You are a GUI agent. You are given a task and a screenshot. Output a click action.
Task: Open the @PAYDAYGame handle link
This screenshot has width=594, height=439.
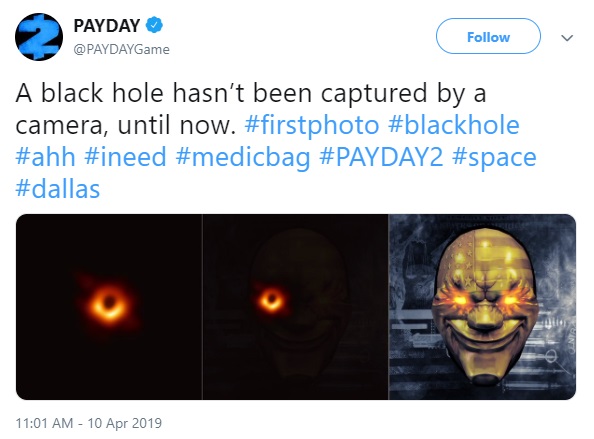click(121, 49)
